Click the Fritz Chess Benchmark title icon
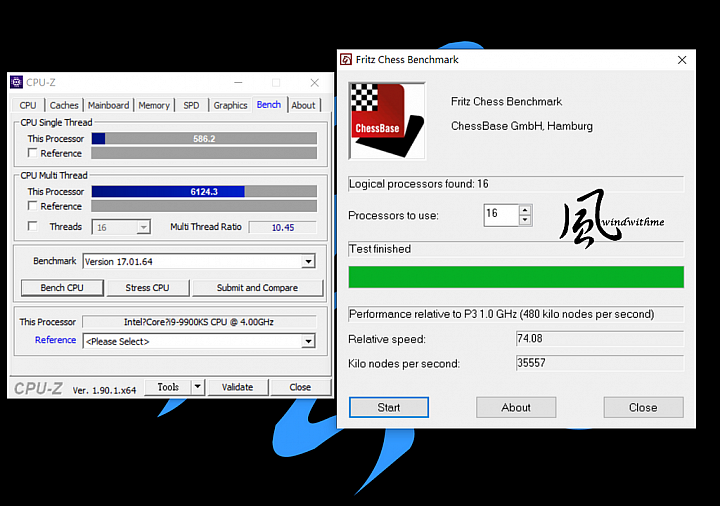The image size is (720, 506). coord(346,60)
